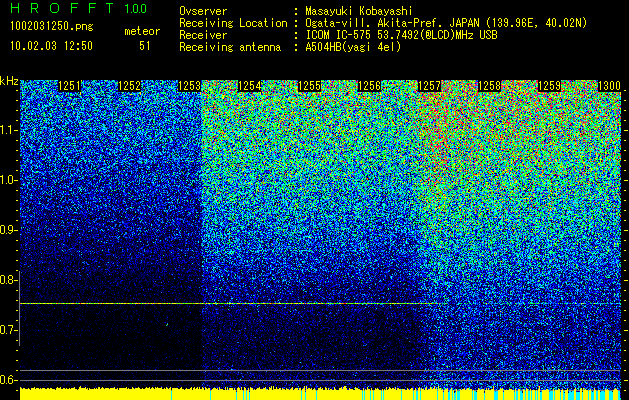Click the 1253 time marker

pos(189,86)
